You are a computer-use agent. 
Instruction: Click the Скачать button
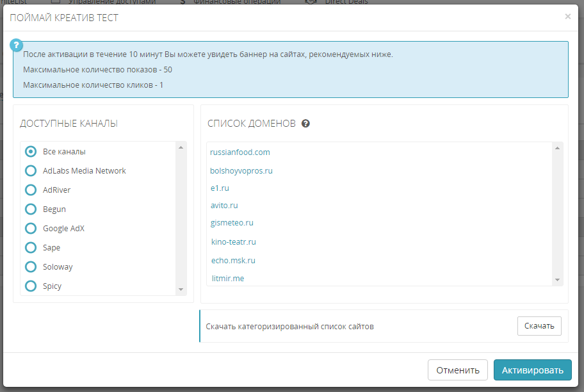click(x=539, y=326)
